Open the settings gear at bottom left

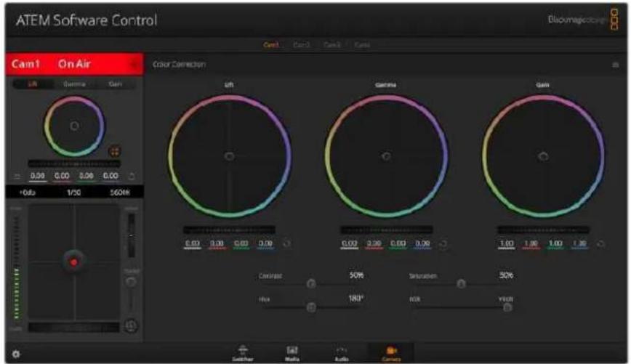pyautogui.click(x=16, y=354)
